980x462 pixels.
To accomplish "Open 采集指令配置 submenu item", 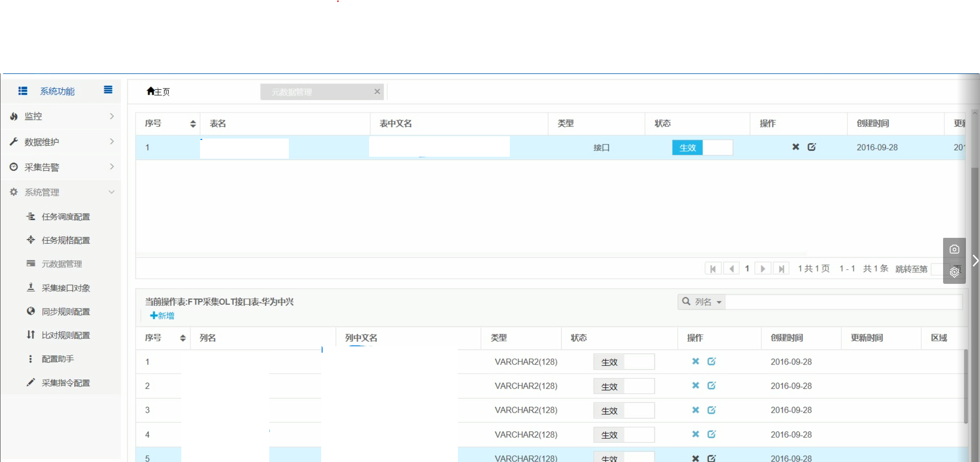I will click(66, 383).
